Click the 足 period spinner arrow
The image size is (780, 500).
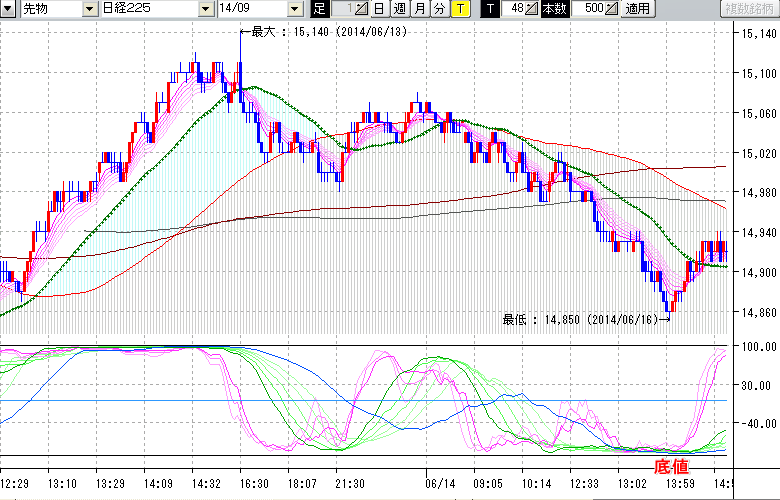pos(362,9)
